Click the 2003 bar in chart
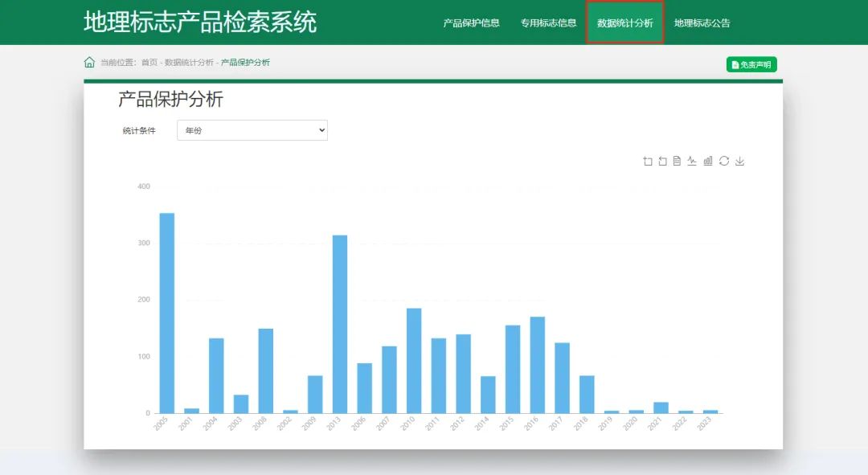This screenshot has height=475, width=868. (x=241, y=404)
